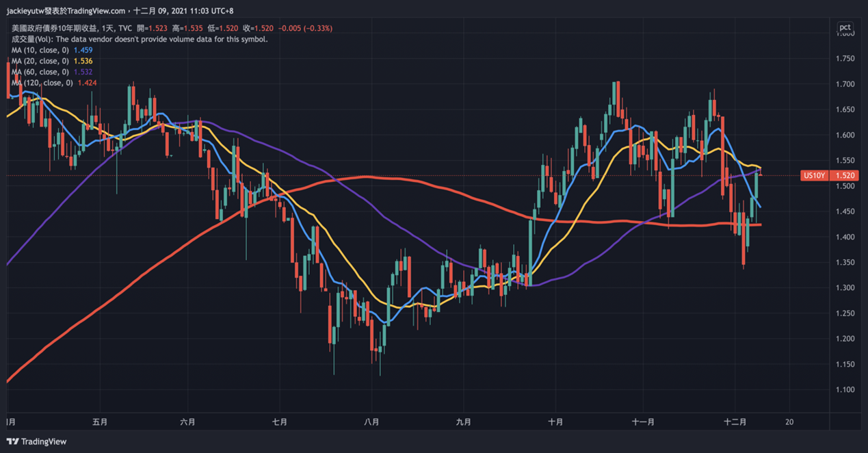Image resolution: width=868 pixels, height=453 pixels.
Task: Click the blue MA 10 value 1.459
Action: coord(83,50)
